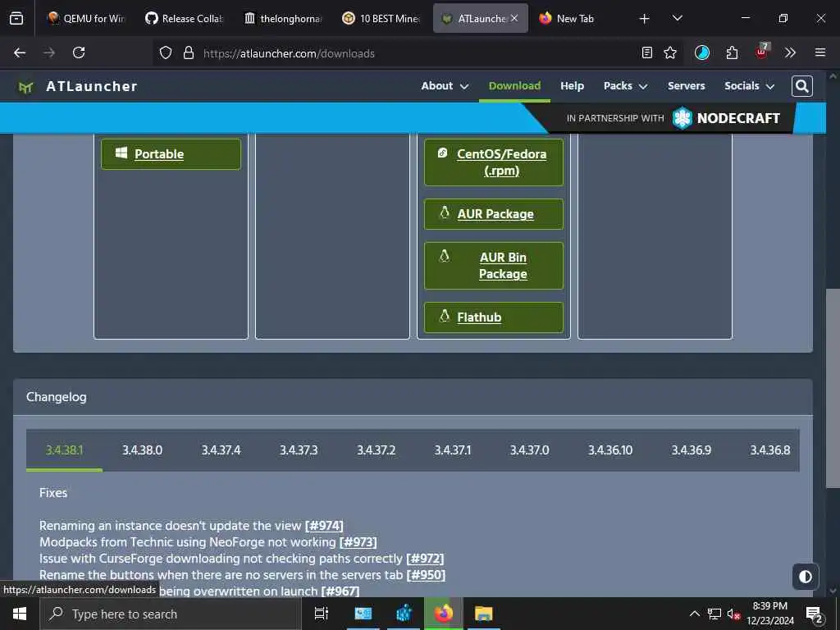Switch to thelonghornarchive tab

click(x=282, y=18)
